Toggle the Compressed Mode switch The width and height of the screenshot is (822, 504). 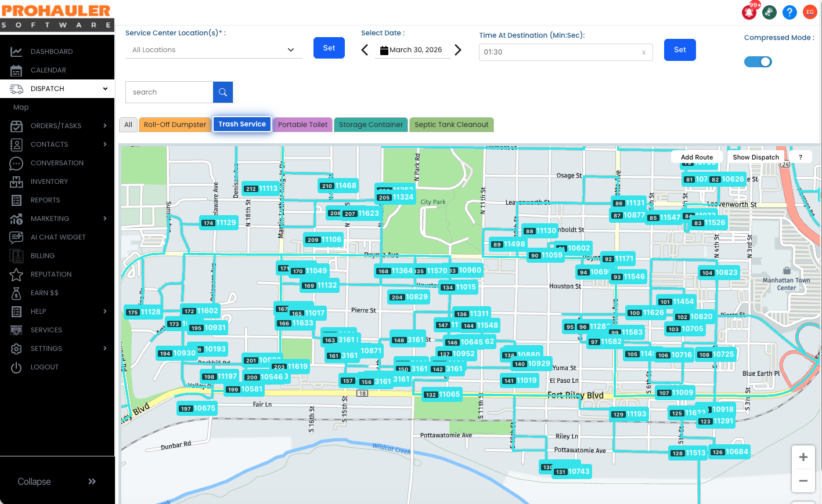758,61
